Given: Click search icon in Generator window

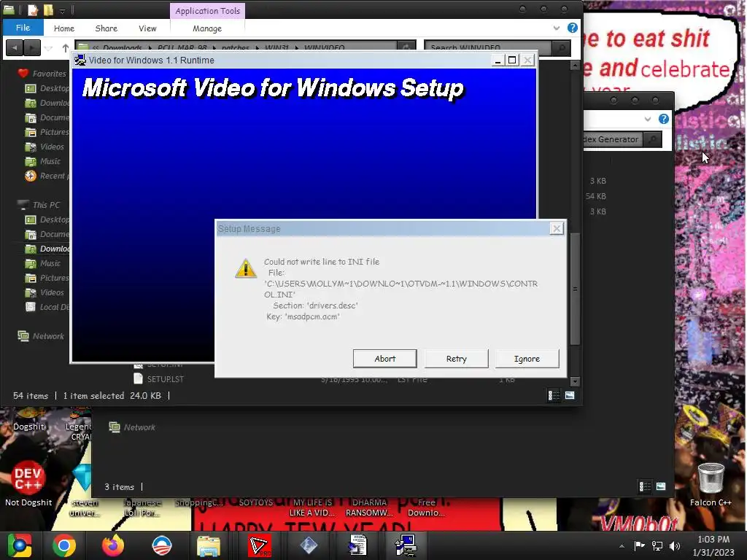Looking at the screenshot, I should click(x=652, y=139).
